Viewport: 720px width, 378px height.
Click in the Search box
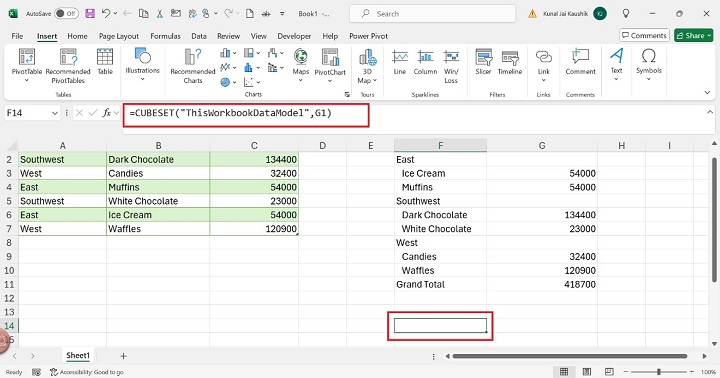(432, 14)
